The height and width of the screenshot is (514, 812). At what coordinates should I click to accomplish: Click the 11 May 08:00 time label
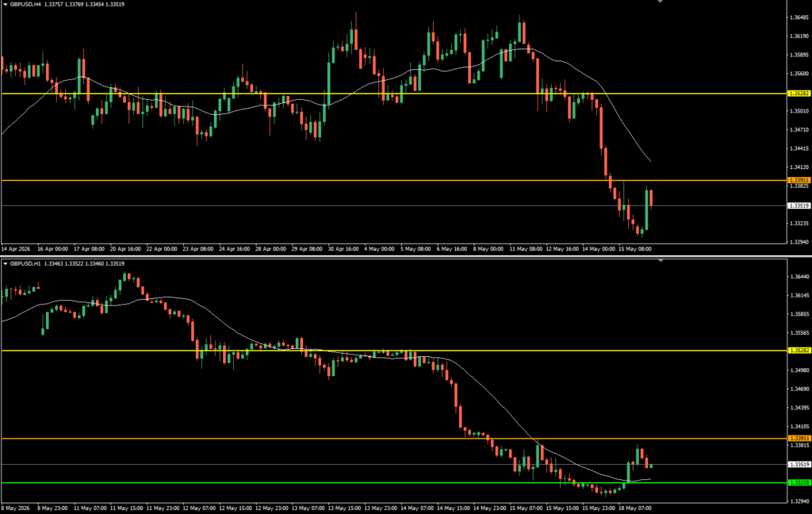click(x=526, y=249)
